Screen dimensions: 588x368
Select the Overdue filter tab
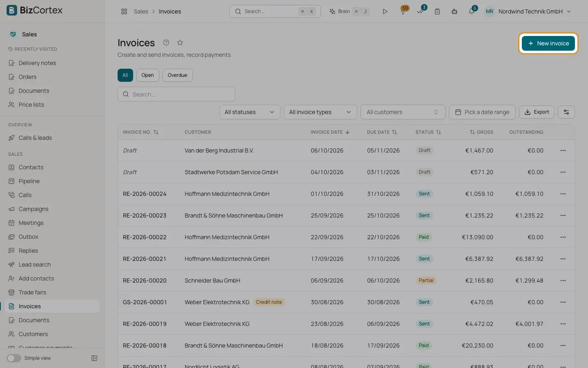[177, 75]
